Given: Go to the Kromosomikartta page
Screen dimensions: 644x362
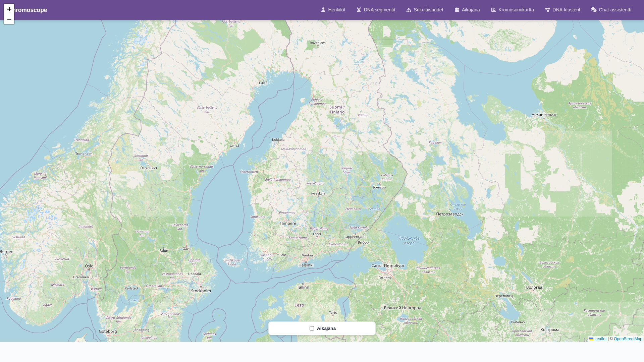Looking at the screenshot, I should (x=516, y=10).
